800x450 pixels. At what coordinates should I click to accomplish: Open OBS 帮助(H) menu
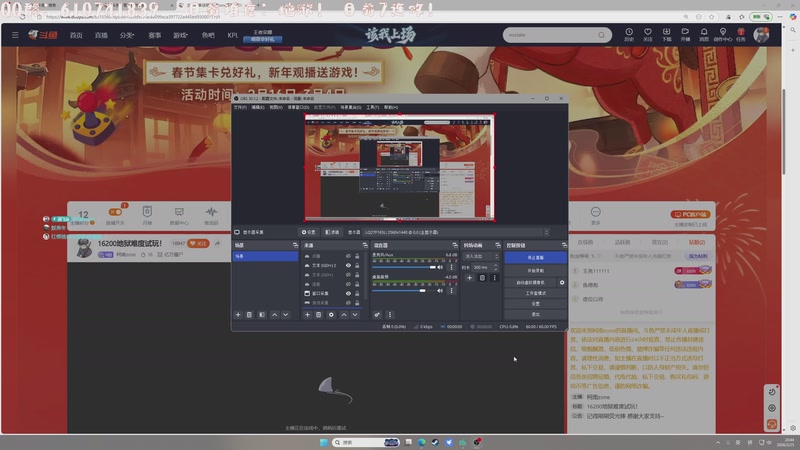[x=391, y=107]
